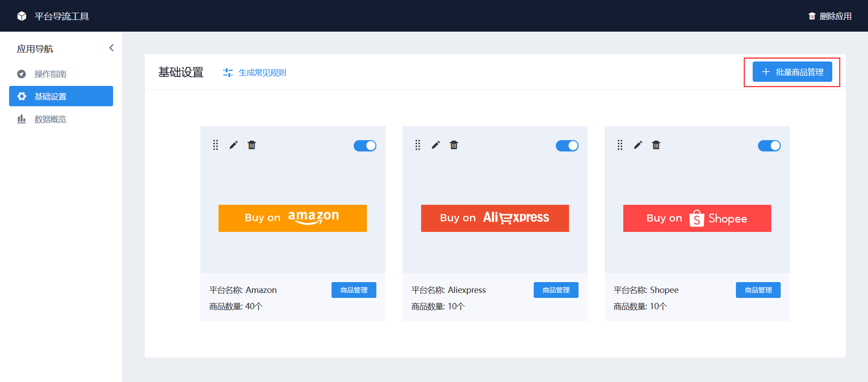This screenshot has width=868, height=382.
Task: Click the Buy on Shopee banner
Action: point(697,218)
